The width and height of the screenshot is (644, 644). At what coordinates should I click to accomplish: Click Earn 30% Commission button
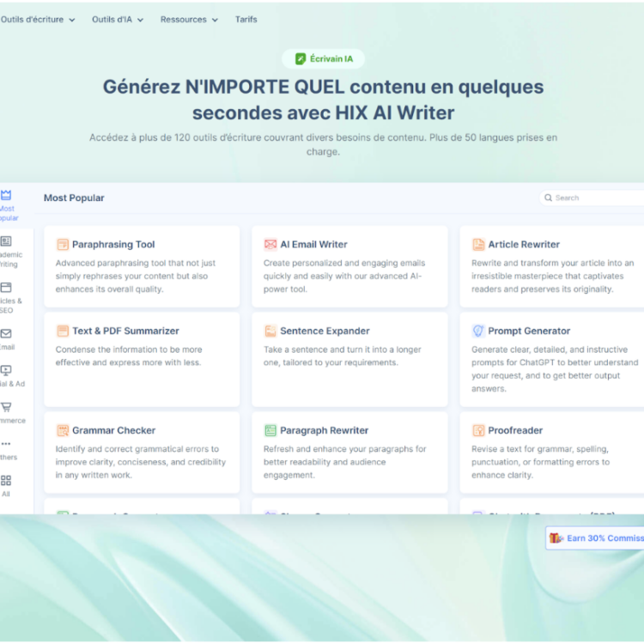tap(595, 538)
